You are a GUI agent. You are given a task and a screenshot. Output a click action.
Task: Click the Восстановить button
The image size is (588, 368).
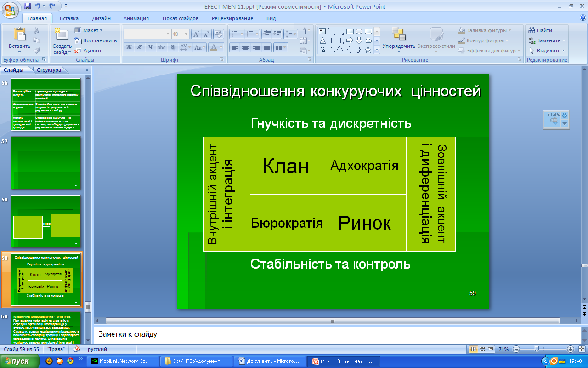pyautogui.click(x=95, y=40)
